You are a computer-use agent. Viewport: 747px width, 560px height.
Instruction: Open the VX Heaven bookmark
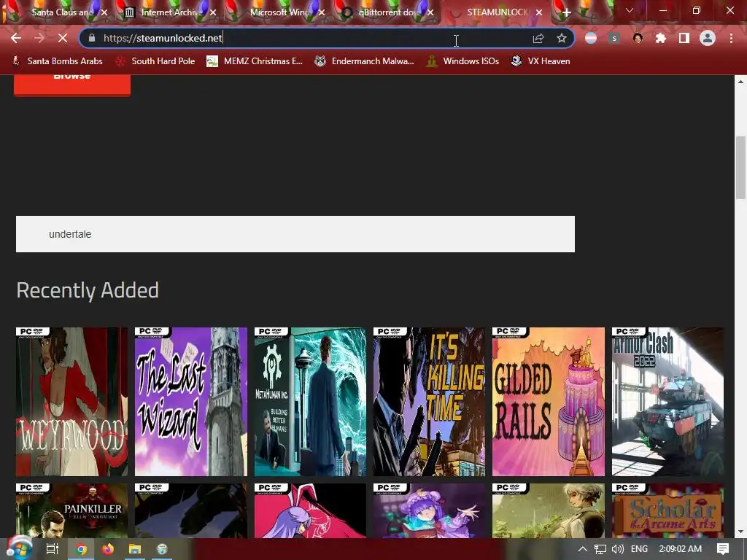pos(541,61)
